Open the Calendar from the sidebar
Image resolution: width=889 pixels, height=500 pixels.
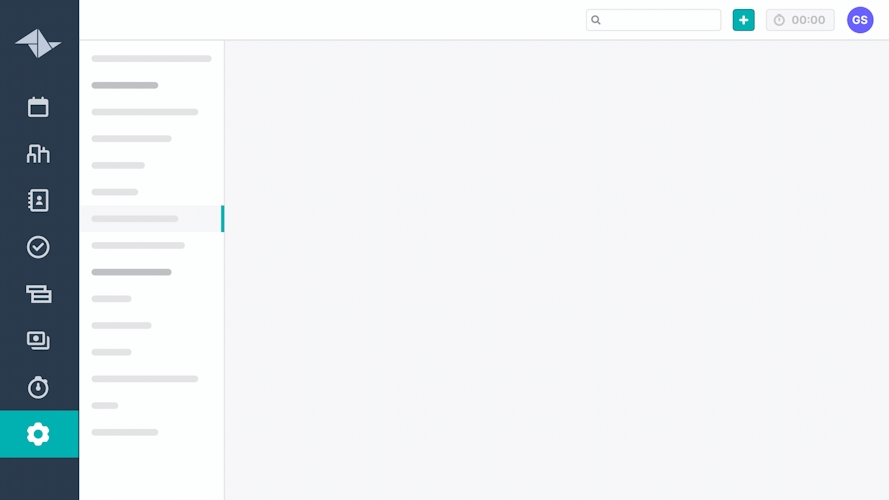pyautogui.click(x=38, y=107)
